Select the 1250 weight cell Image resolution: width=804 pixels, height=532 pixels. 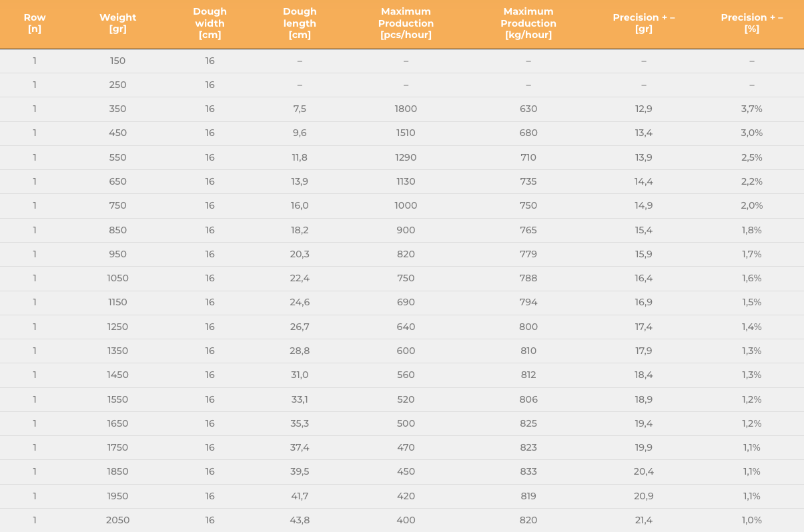click(117, 327)
